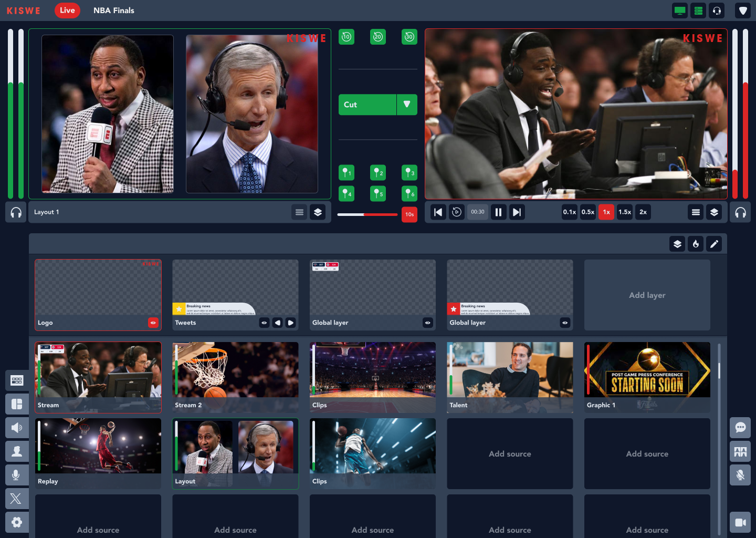Screen dimensions: 756x538
Task: Open the layouts panel in left sidebar
Action: click(17, 403)
